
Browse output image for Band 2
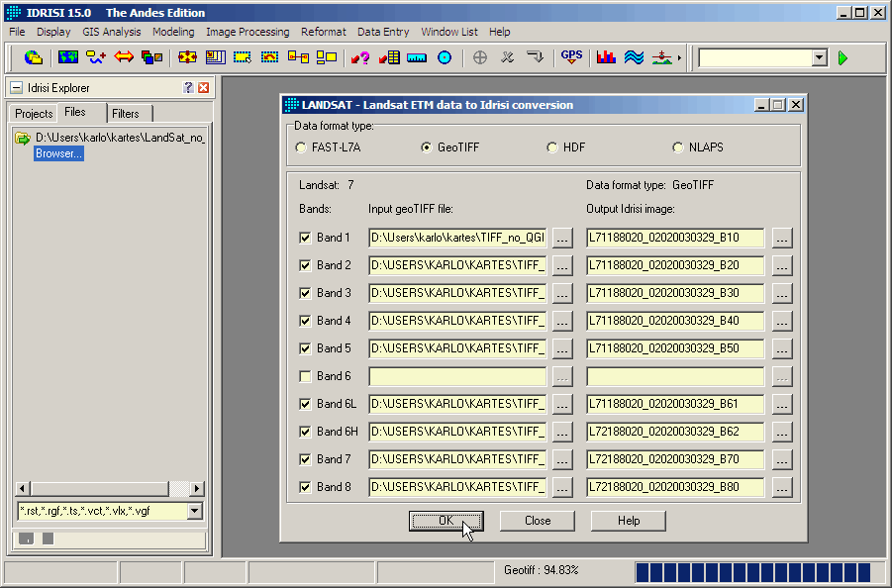click(x=782, y=266)
